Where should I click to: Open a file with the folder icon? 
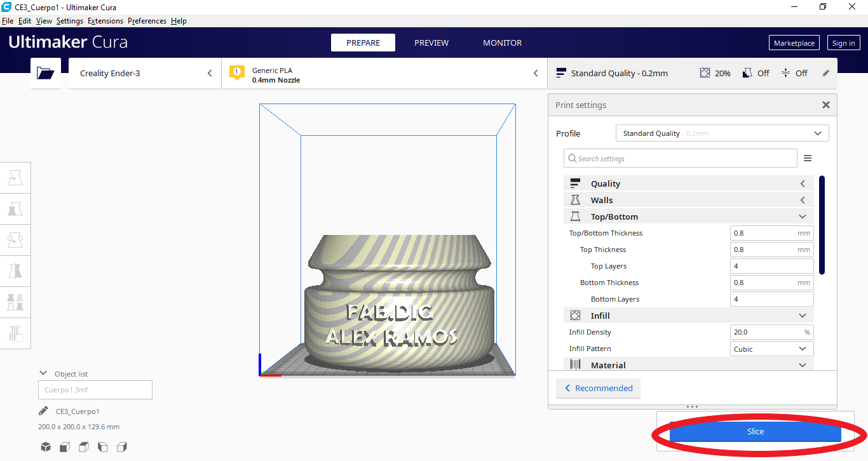[46, 73]
